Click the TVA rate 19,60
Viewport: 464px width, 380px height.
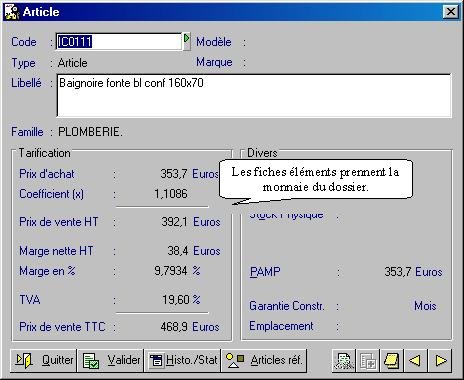(176, 299)
